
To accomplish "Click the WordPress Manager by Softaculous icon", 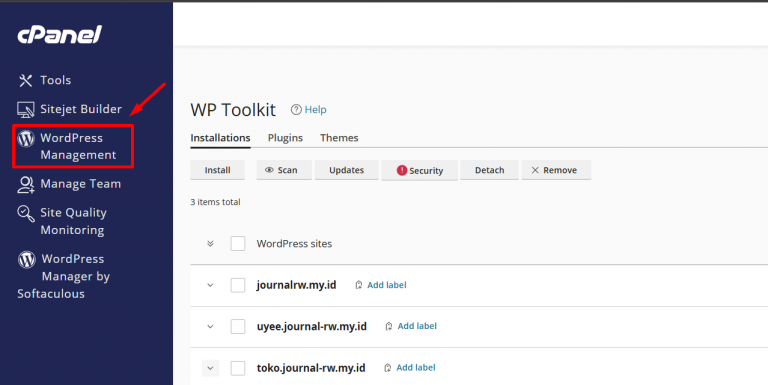I will click(26, 259).
